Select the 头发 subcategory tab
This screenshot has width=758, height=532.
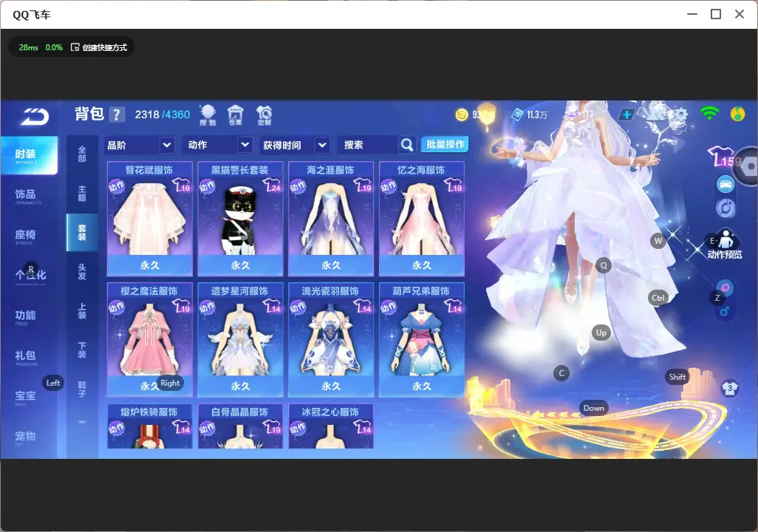point(82,272)
